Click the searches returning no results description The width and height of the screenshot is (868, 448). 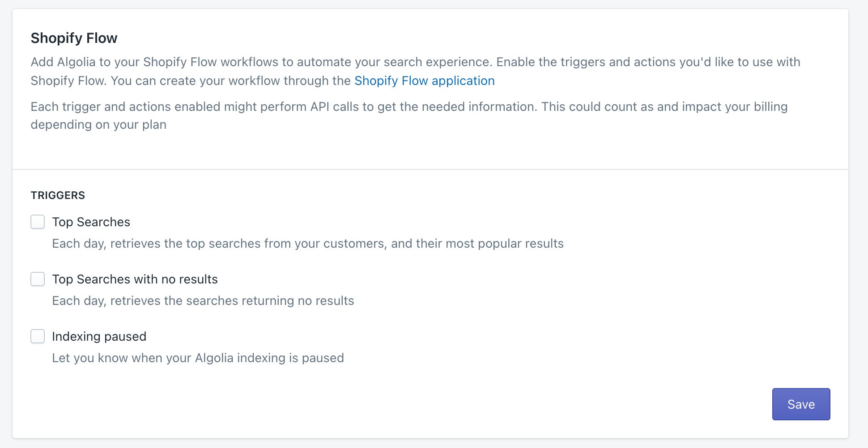[x=203, y=300]
